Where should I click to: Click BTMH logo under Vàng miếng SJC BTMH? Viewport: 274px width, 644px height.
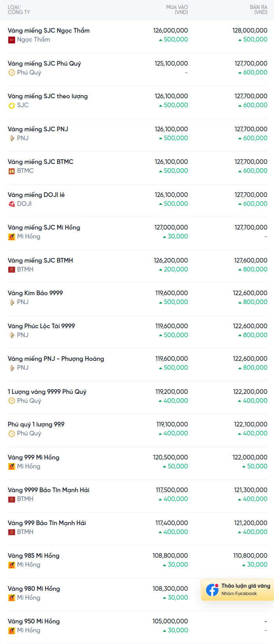tap(12, 270)
